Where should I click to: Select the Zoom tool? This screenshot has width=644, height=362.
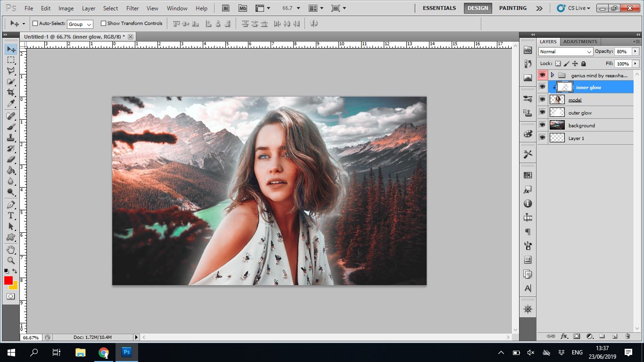[11, 260]
